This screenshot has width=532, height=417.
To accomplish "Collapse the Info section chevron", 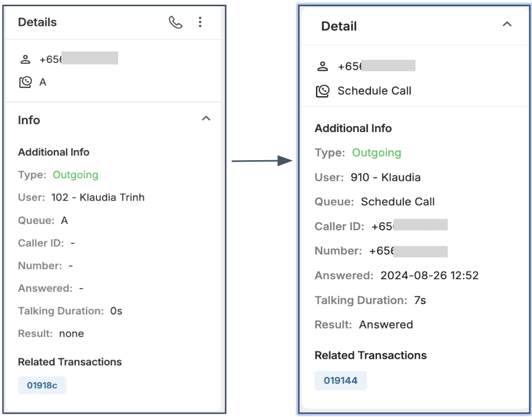I will pos(206,119).
